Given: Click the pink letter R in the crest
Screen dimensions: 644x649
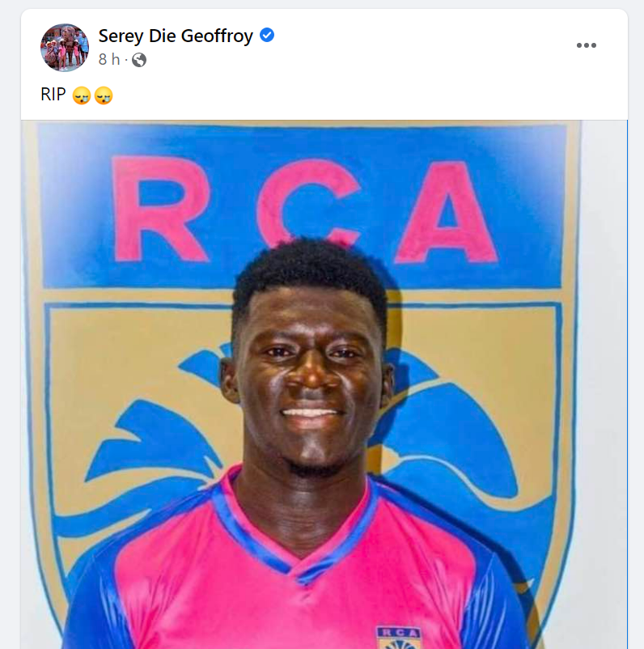Looking at the screenshot, I should point(160,209).
